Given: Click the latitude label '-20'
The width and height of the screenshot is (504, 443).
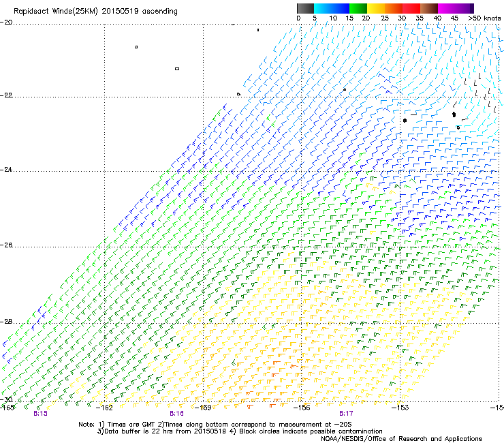Looking at the screenshot, I should pos(6,22).
